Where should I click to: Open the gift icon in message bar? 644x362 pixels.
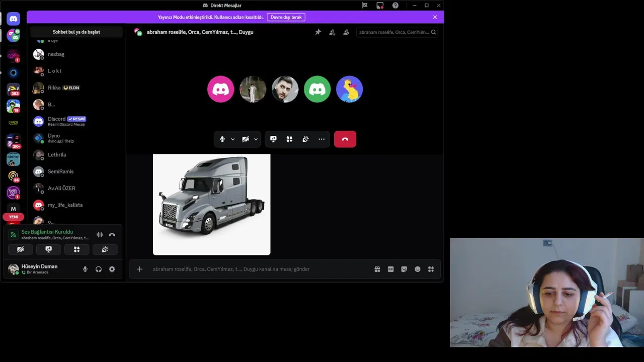[377, 269]
